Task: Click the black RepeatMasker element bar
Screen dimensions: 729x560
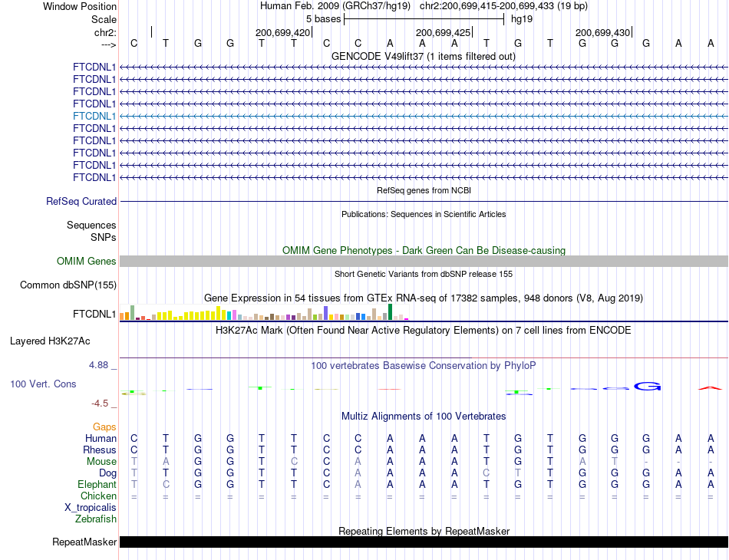Action: (x=424, y=542)
